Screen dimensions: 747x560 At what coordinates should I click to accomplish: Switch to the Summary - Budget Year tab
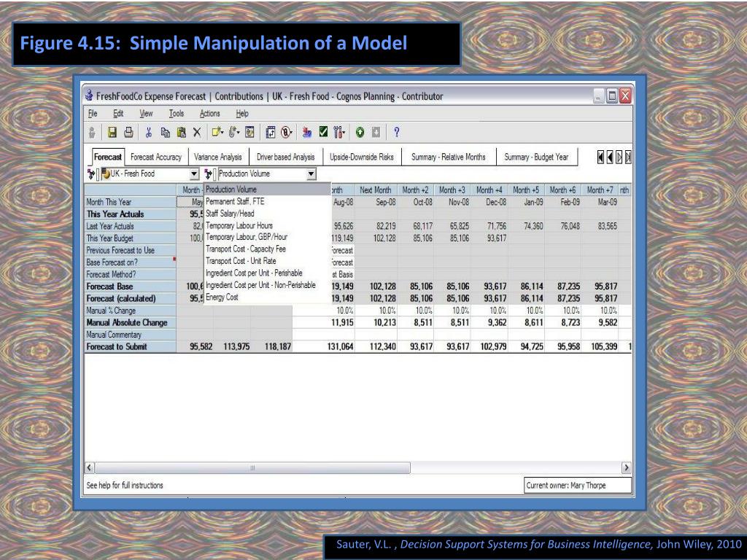click(x=536, y=157)
